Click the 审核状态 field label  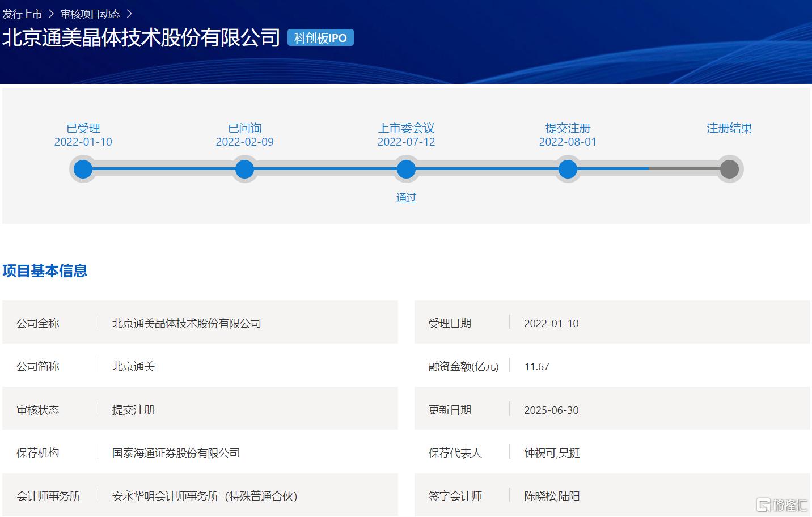pyautogui.click(x=38, y=410)
